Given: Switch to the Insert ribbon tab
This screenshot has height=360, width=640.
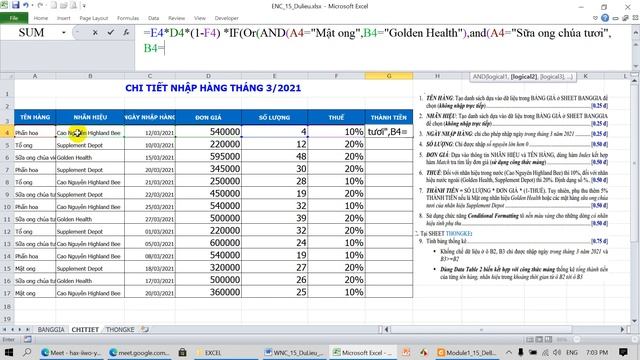Looking at the screenshot, I should point(63,18).
